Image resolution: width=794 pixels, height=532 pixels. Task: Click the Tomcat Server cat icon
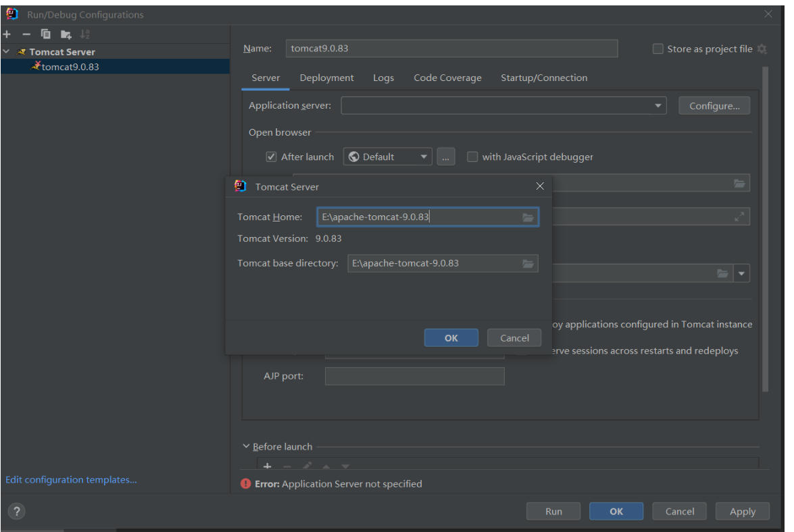(x=22, y=51)
